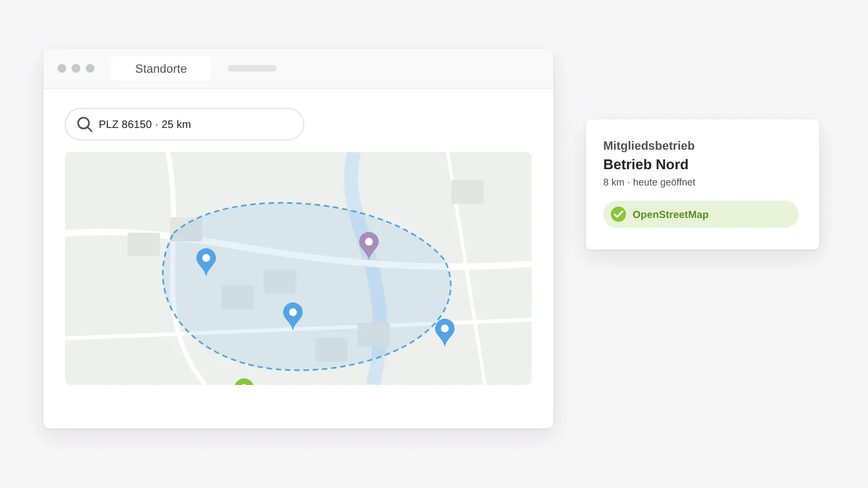
Task: Click the Mitgliedsbetrieb label
Action: click(x=649, y=145)
